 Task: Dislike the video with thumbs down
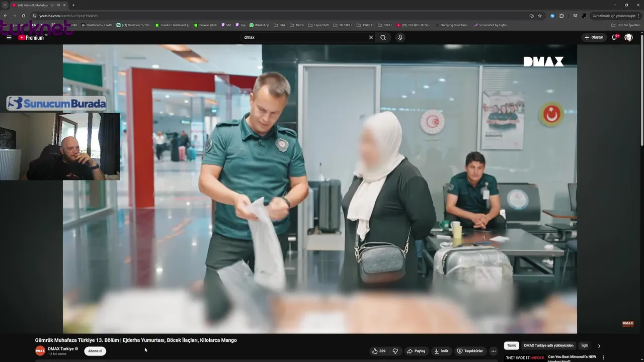pyautogui.click(x=395, y=351)
